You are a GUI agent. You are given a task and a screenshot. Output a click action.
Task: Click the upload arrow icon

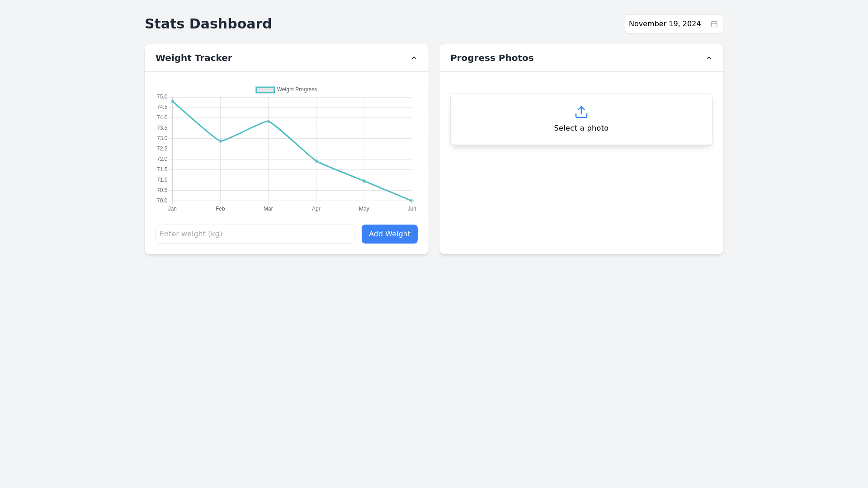tap(581, 112)
